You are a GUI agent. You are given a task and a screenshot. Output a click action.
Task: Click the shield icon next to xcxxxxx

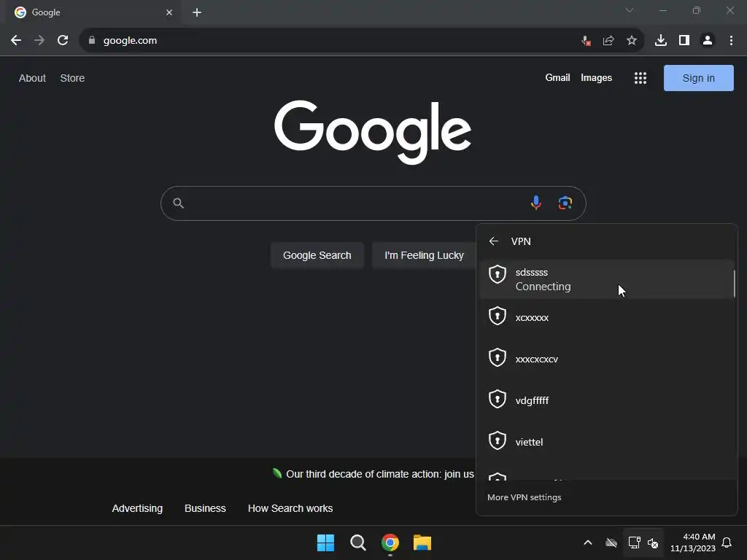498,316
